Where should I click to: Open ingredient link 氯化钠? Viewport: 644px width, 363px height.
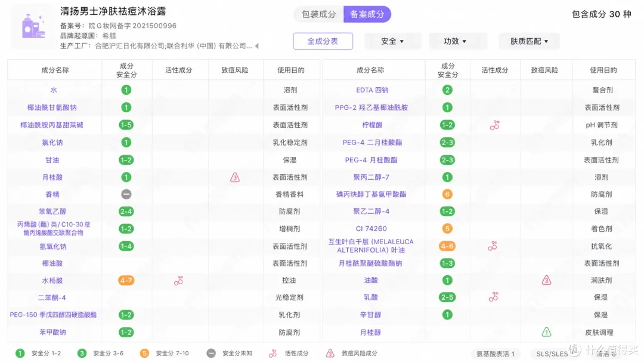(x=52, y=143)
